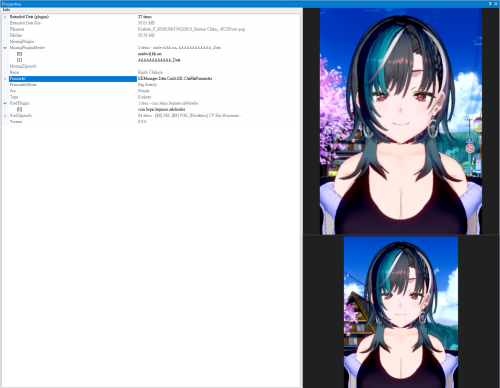Expand the UsedZipmods row

pyautogui.click(x=5, y=116)
